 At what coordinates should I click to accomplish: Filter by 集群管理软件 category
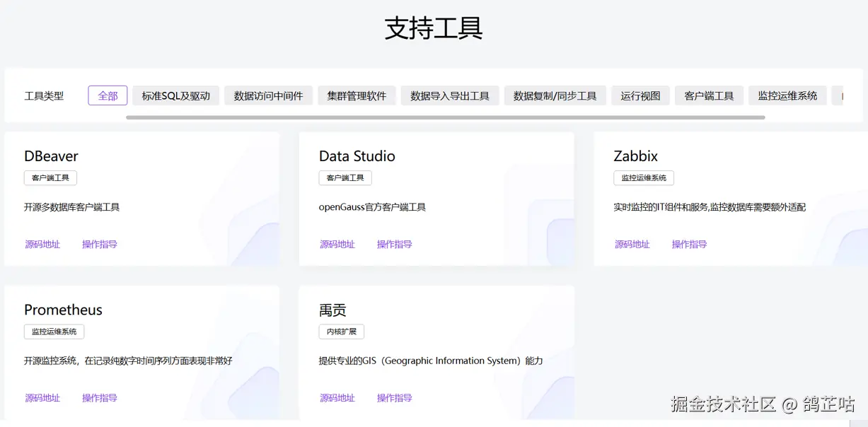[x=357, y=95]
